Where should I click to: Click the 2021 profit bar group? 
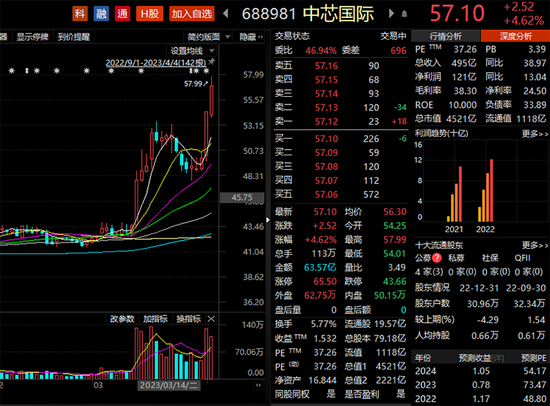(455, 194)
